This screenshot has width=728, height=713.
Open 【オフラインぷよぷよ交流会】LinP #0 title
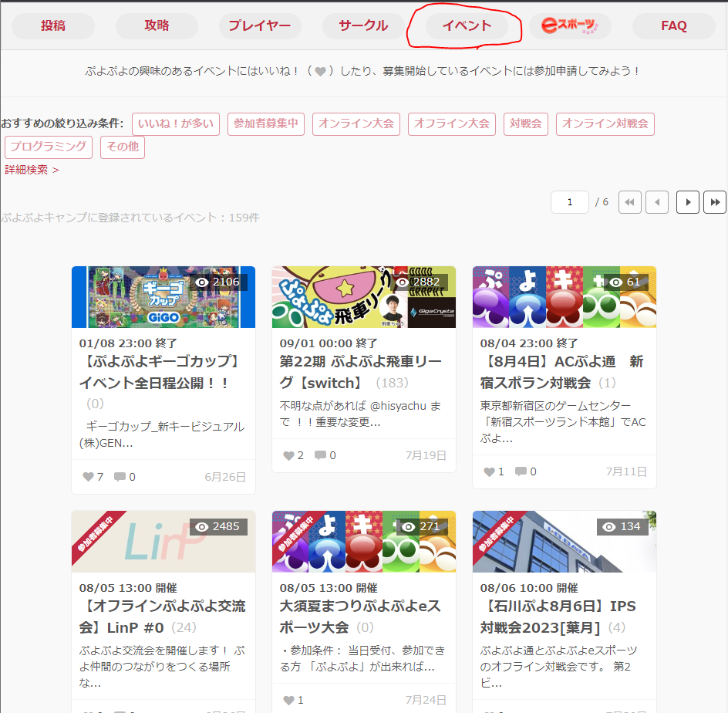point(162,617)
